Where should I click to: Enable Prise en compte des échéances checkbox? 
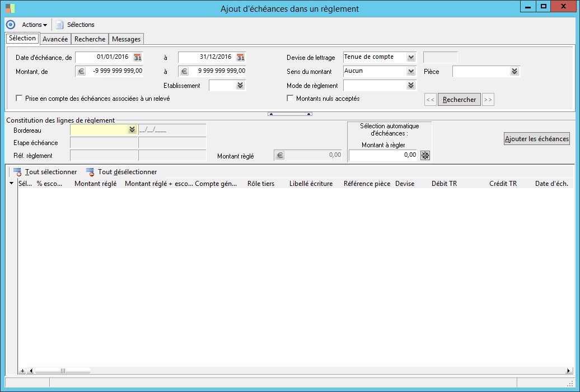pos(20,99)
